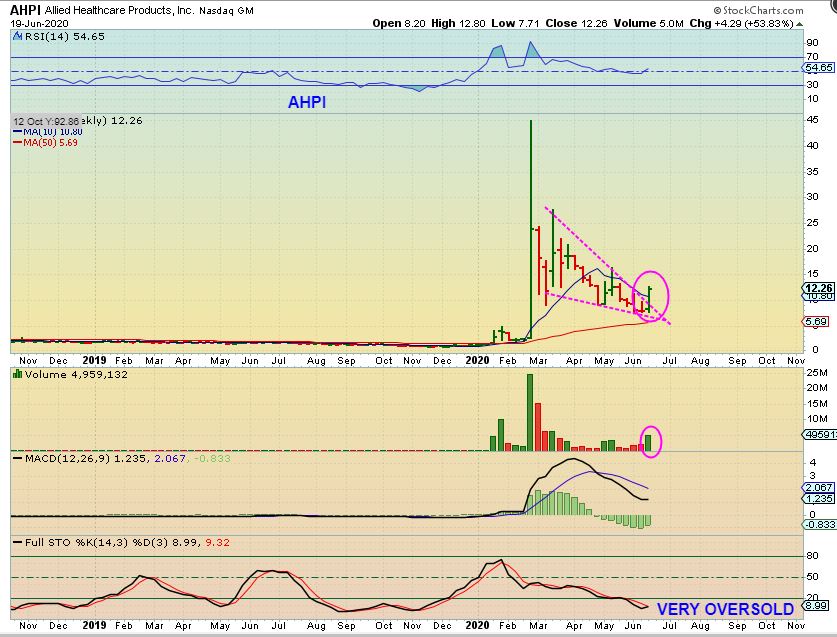
Task: Click the Volume 5.0M header value
Action: click(x=649, y=23)
